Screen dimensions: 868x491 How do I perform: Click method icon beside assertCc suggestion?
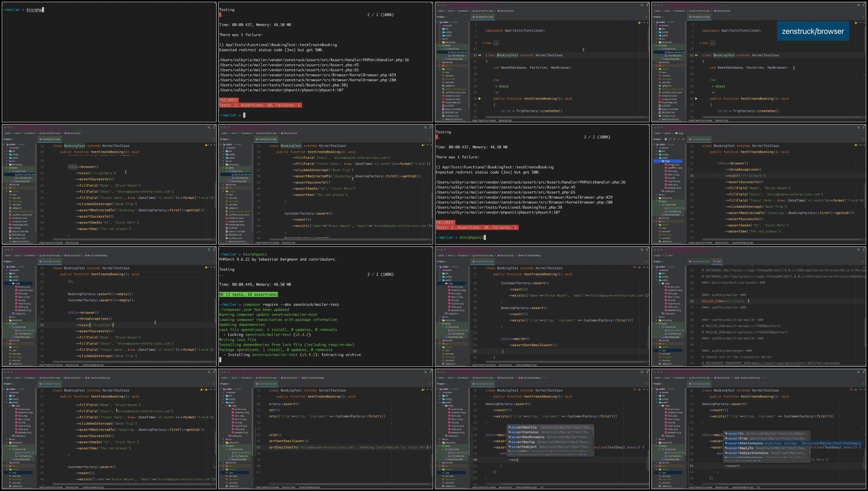point(726,433)
